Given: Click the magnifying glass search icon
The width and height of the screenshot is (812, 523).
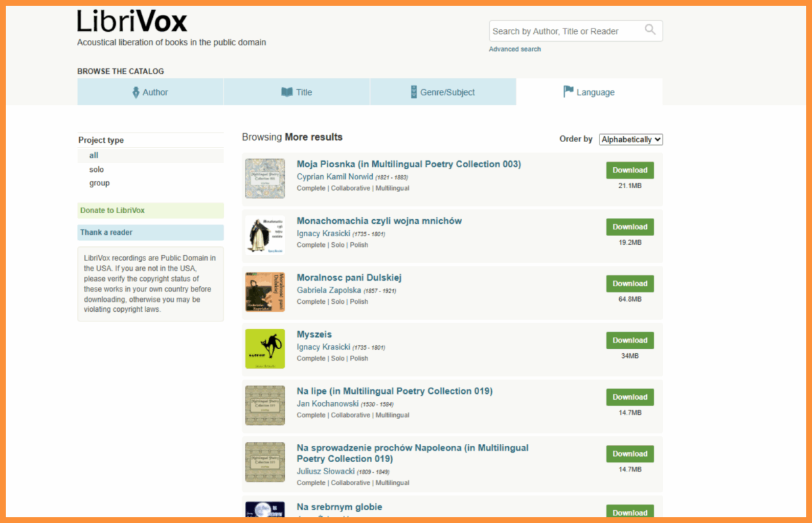Looking at the screenshot, I should tap(650, 30).
